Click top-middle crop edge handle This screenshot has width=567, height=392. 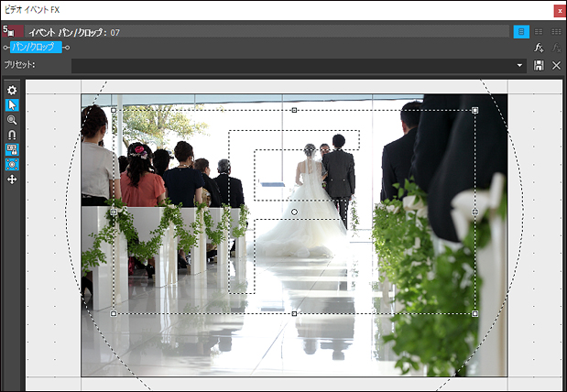click(294, 110)
